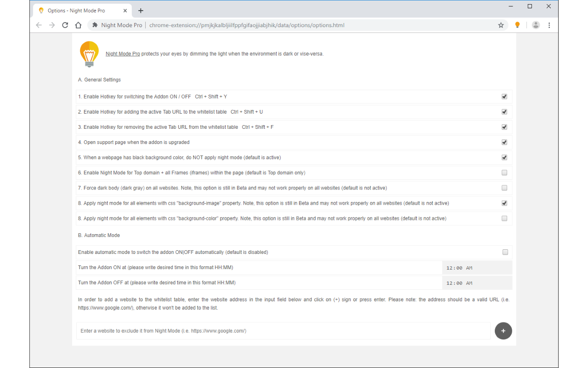Viewport: 588px width, 368px height.
Task: Click the Night Mode Pro lightbulb extension icon
Action: [x=517, y=25]
